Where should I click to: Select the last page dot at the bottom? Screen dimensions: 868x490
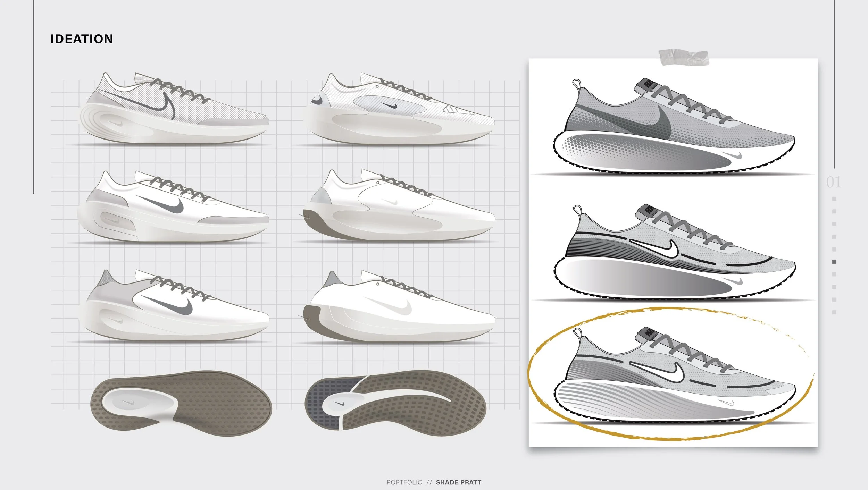point(834,312)
